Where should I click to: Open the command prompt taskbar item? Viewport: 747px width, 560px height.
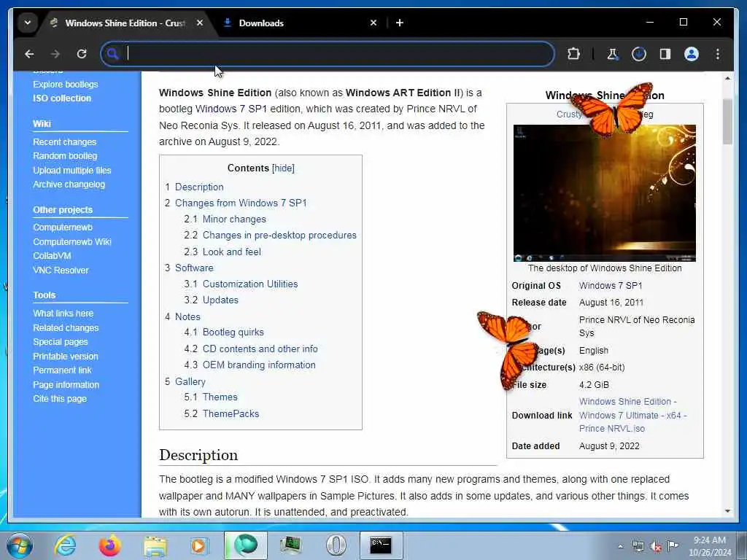point(381,545)
